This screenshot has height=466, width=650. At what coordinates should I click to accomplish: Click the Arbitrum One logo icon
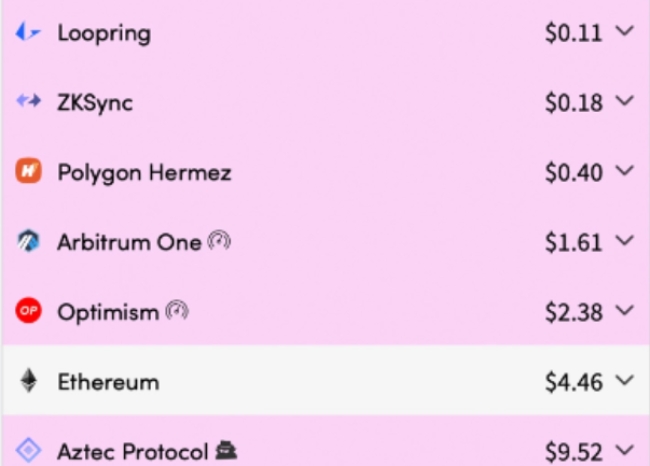[x=28, y=240]
